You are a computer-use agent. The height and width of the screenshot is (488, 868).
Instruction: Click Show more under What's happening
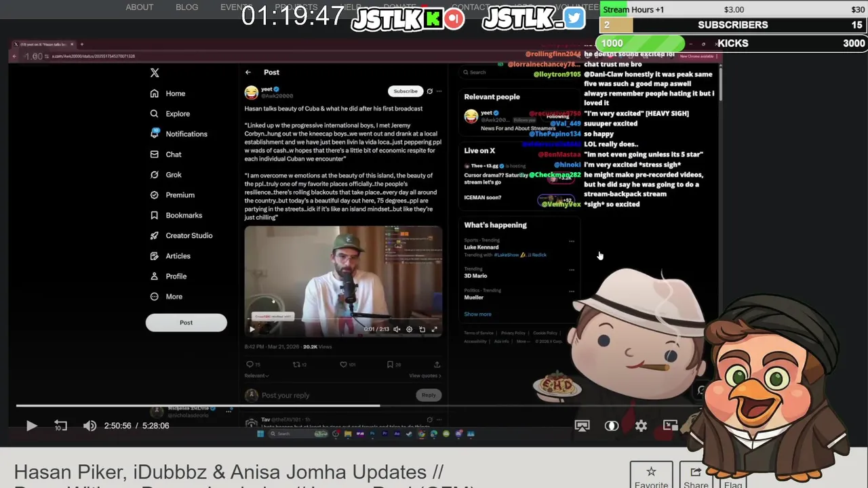[x=477, y=314]
